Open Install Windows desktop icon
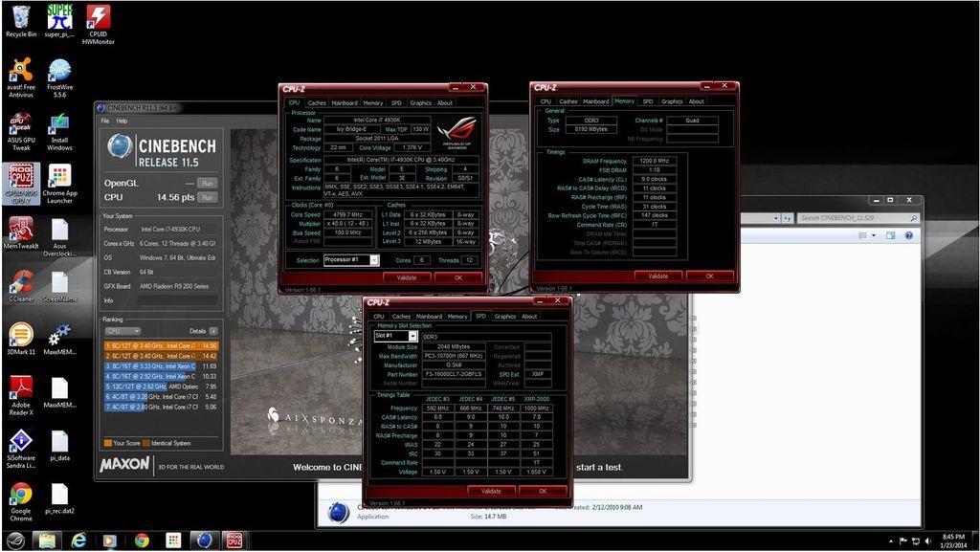This screenshot has height=552, width=980. coord(59,131)
